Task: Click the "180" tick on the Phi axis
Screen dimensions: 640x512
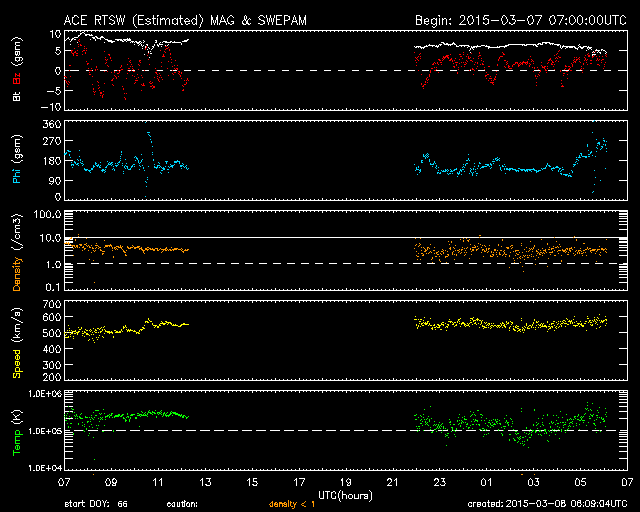Action: point(52,160)
